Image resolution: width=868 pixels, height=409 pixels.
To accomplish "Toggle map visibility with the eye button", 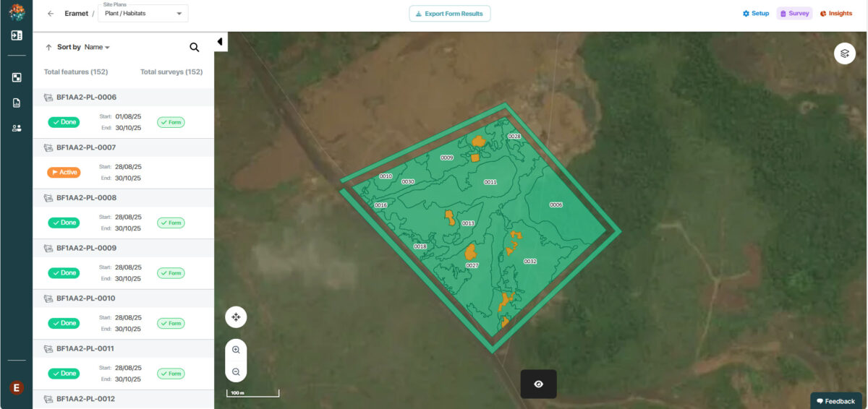I will [538, 384].
